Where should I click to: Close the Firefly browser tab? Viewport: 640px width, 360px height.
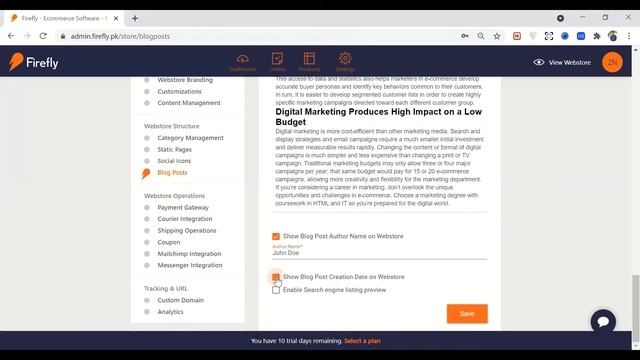[x=116, y=18]
